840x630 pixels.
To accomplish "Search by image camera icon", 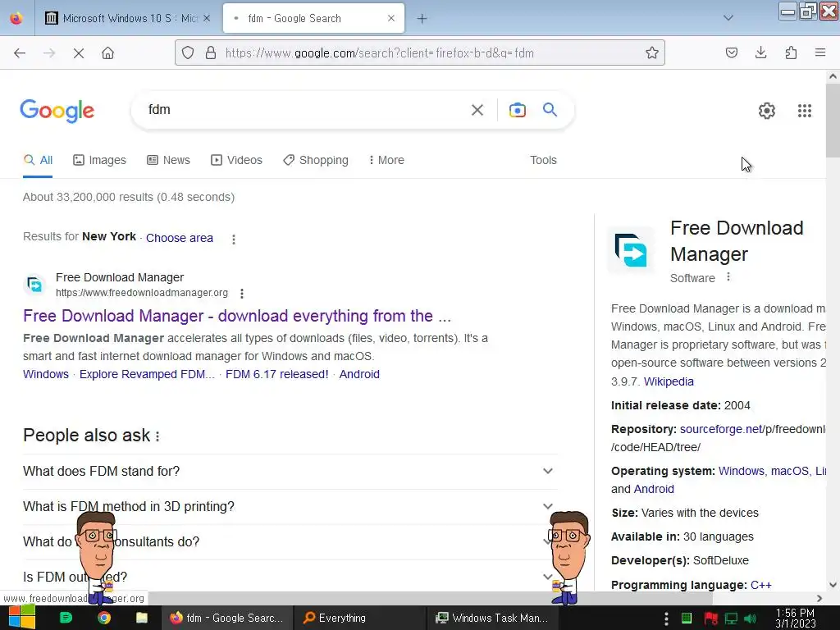I will (x=517, y=111).
